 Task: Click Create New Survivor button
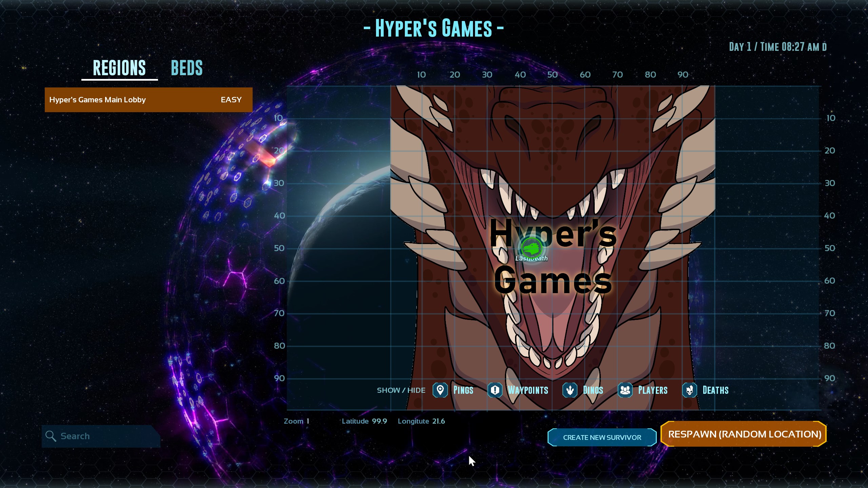602,437
